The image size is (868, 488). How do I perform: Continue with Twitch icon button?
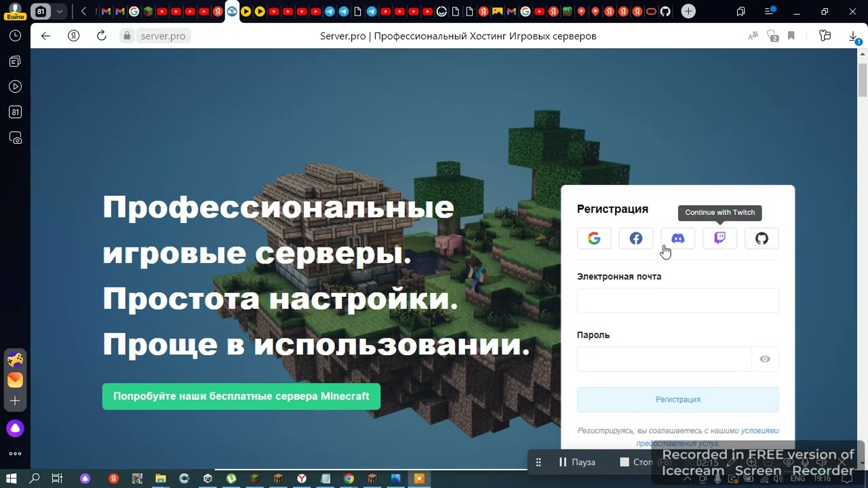[719, 239]
